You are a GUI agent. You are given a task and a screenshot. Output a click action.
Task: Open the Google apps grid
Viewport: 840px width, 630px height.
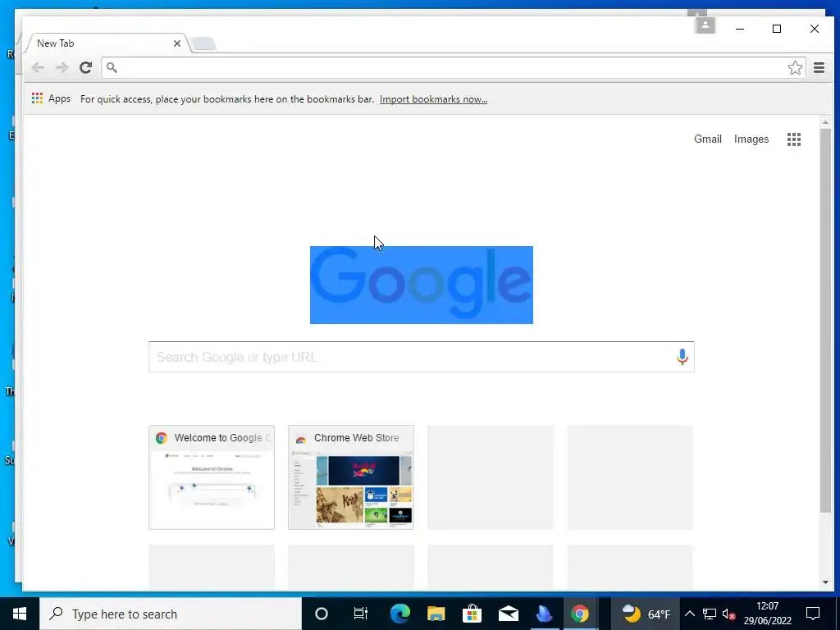794,139
